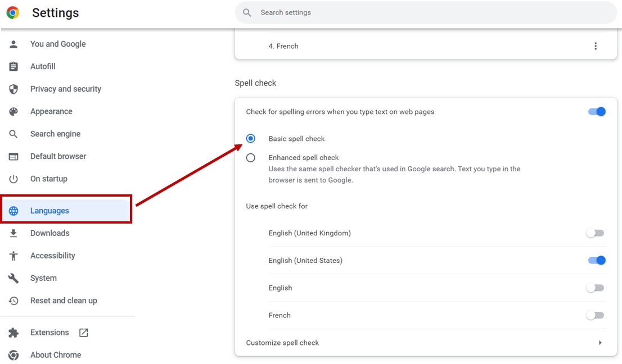
Task: Enable spell check for French
Action: pyautogui.click(x=595, y=315)
